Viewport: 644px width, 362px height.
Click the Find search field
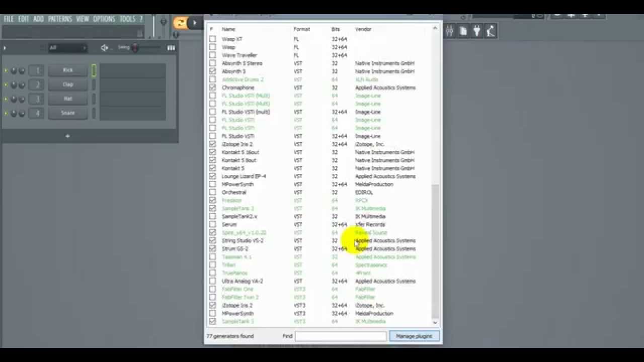click(341, 336)
